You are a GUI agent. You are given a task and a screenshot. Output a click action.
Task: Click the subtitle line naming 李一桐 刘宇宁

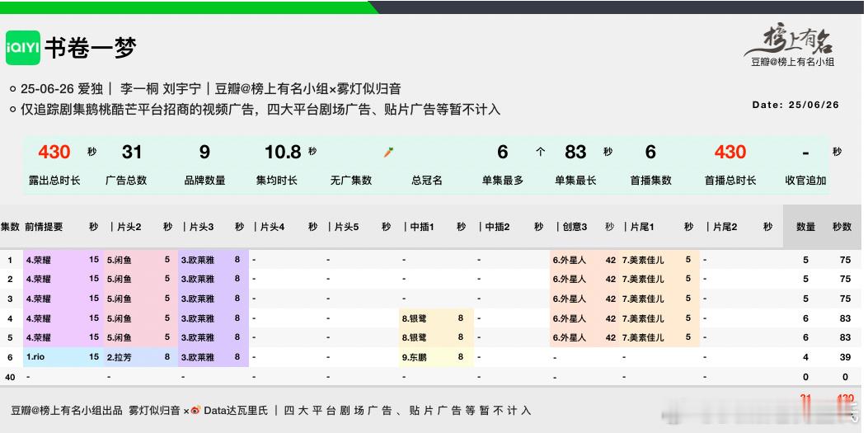[x=210, y=88]
